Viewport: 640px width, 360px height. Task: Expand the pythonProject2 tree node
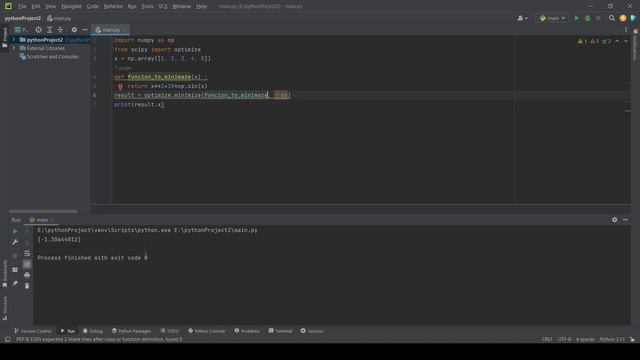click(x=13, y=40)
